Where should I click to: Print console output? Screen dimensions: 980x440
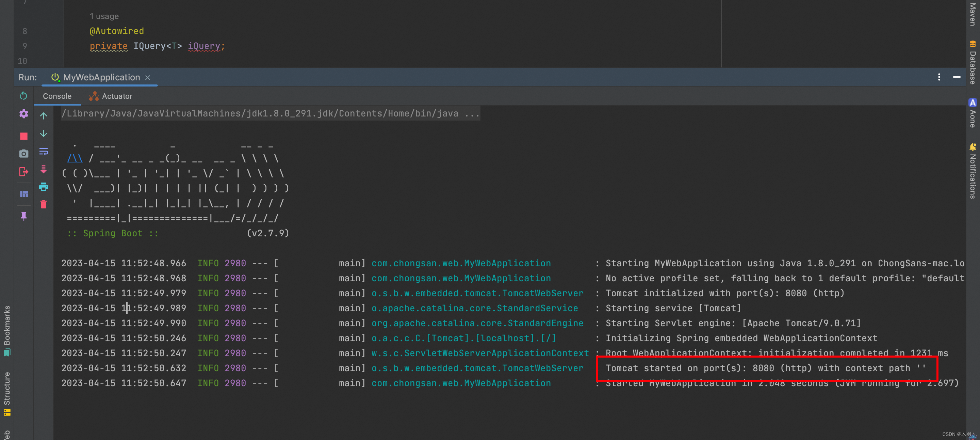44,187
